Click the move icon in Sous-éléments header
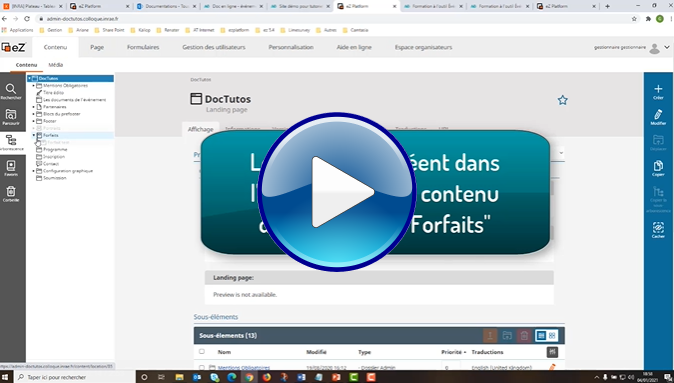The image size is (674, 383). click(507, 335)
